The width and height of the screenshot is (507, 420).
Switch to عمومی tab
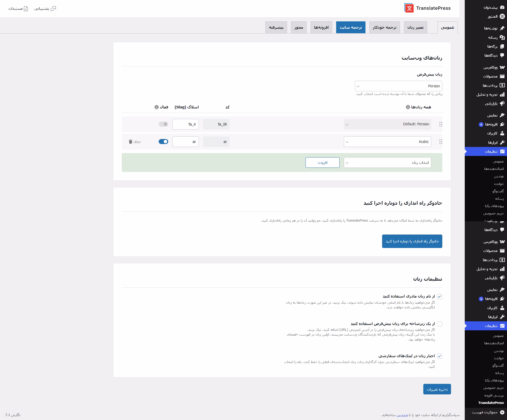pyautogui.click(x=448, y=27)
